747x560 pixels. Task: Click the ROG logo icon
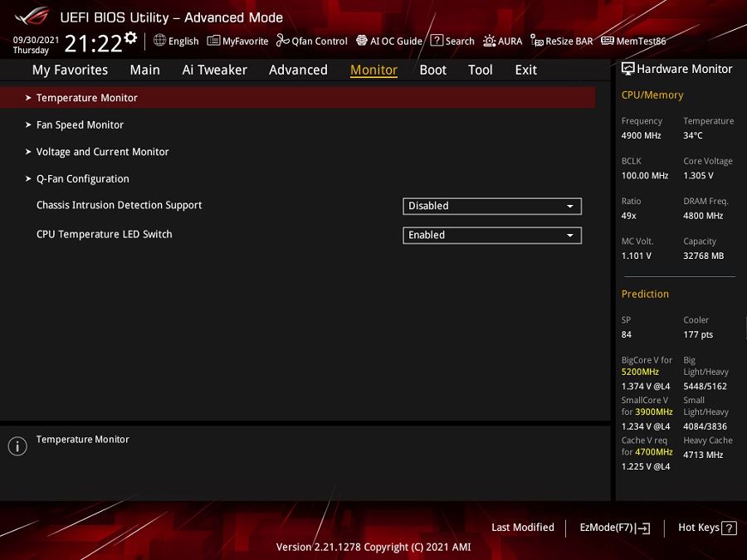(x=32, y=17)
